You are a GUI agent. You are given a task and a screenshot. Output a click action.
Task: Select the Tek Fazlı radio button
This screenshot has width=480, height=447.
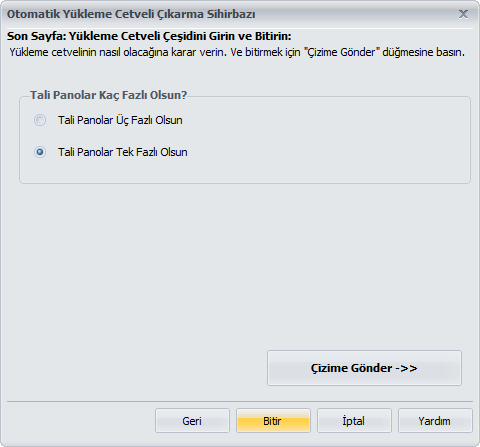pyautogui.click(x=40, y=152)
